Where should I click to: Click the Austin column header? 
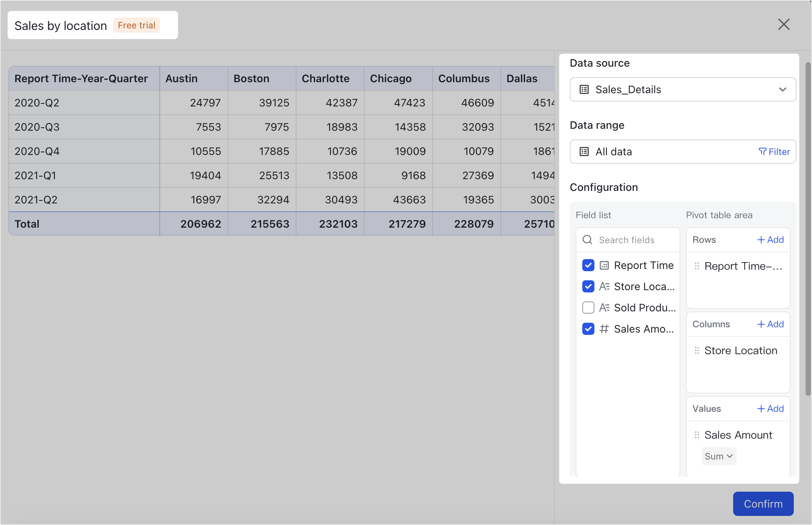(194, 78)
